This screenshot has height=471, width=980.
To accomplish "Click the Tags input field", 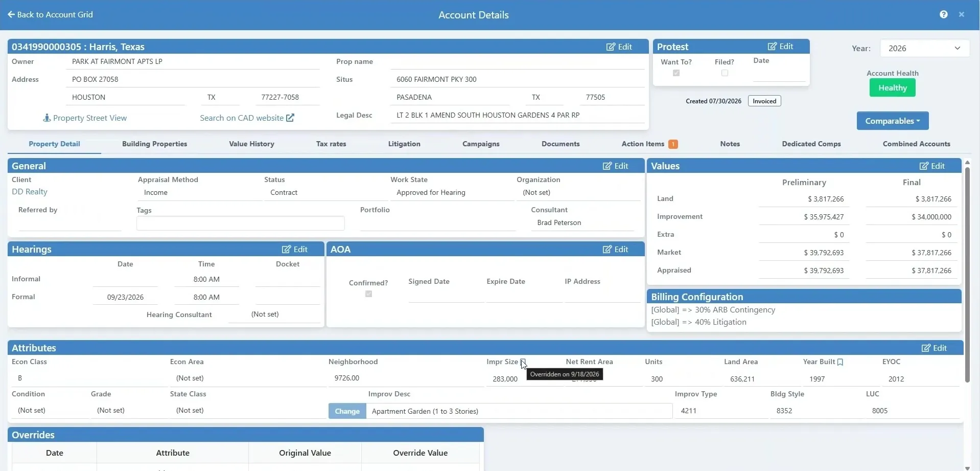I will [x=240, y=223].
